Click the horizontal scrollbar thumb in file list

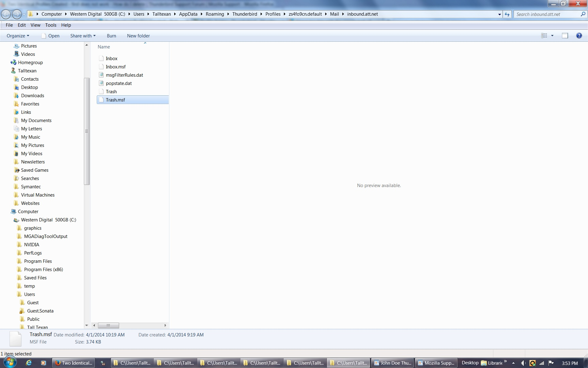point(108,325)
